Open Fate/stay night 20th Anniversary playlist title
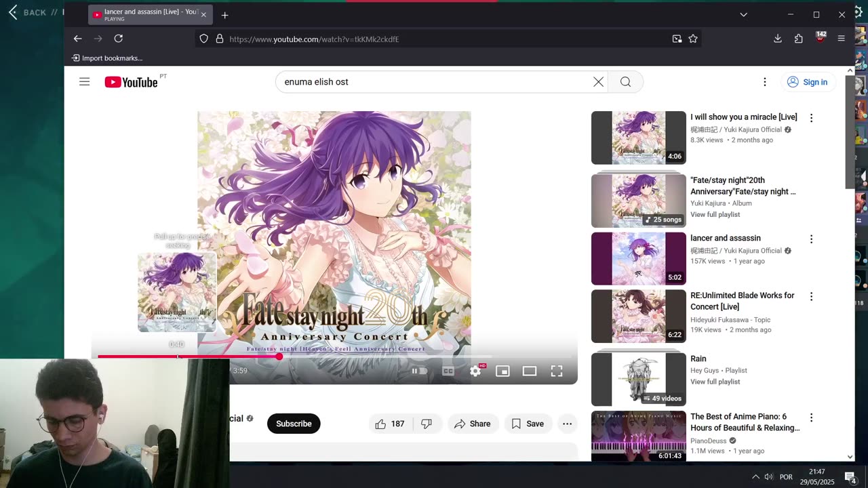The image size is (868, 488). click(x=743, y=186)
